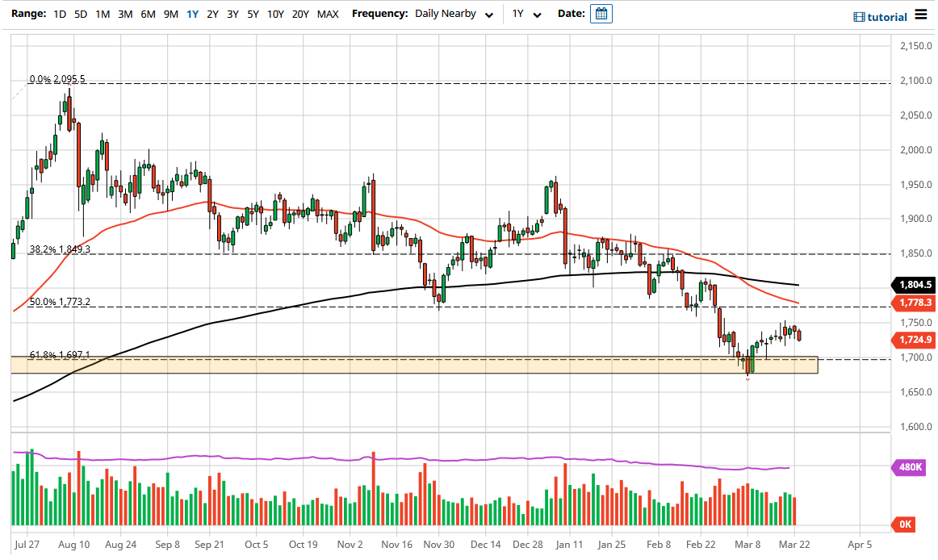The height and width of the screenshot is (560, 938).
Task: Click the Sep 21 date axis label
Action: [x=209, y=545]
